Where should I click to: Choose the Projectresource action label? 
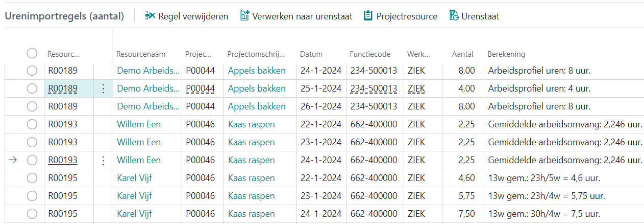[407, 16]
